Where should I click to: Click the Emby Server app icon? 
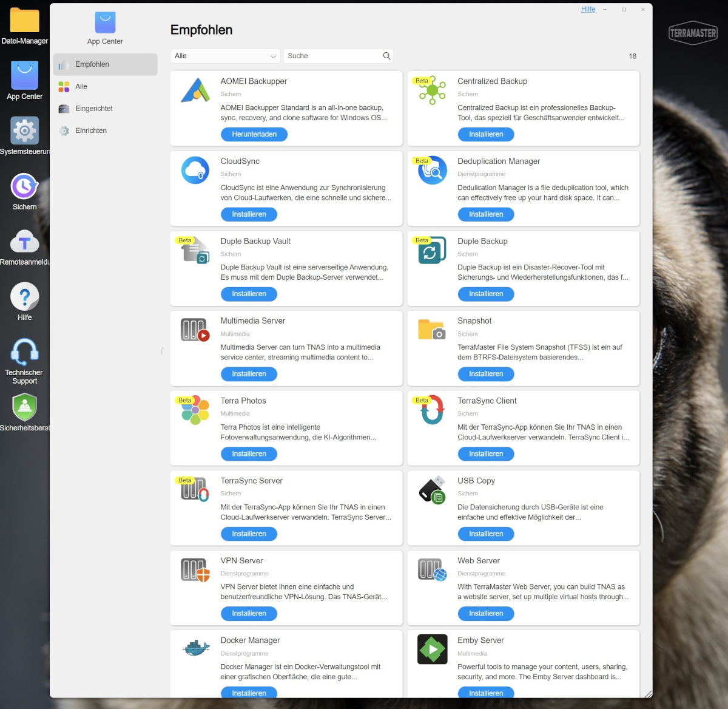click(433, 650)
